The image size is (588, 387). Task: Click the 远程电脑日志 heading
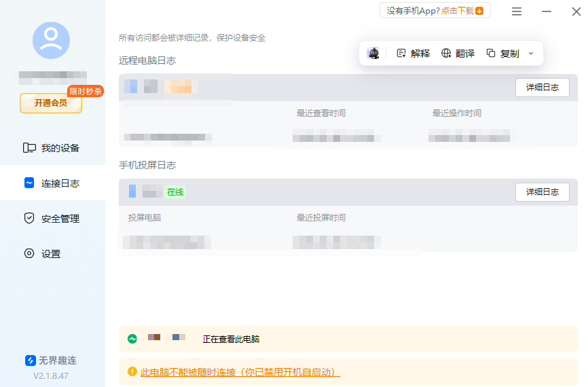pyautogui.click(x=147, y=60)
